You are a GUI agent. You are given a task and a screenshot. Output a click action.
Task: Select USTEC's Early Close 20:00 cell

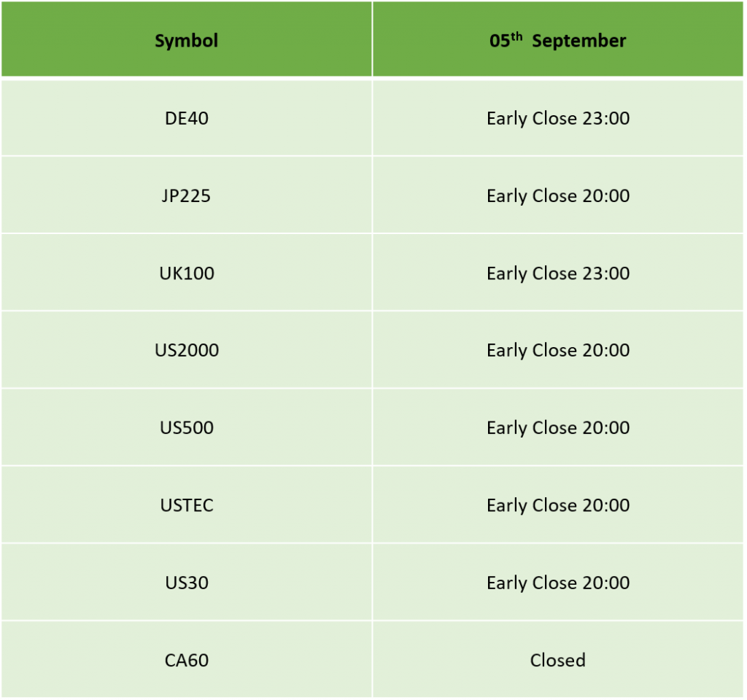pos(558,505)
